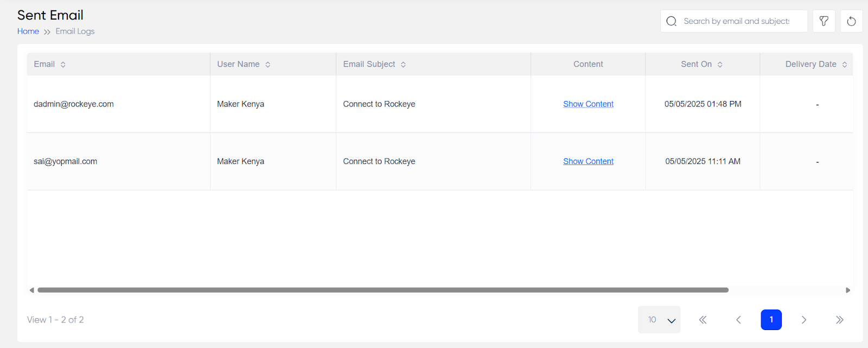Image resolution: width=868 pixels, height=348 pixels.
Task: Click Email Logs breadcrumb
Action: click(75, 31)
